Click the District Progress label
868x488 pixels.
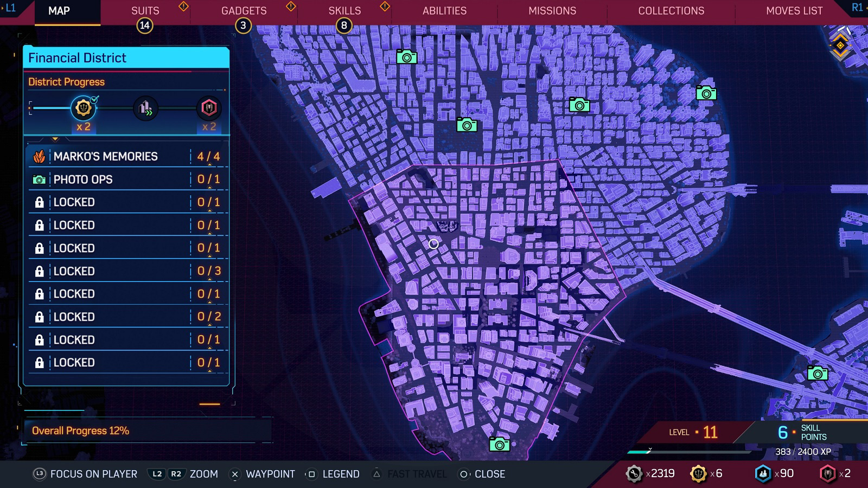[x=66, y=82]
